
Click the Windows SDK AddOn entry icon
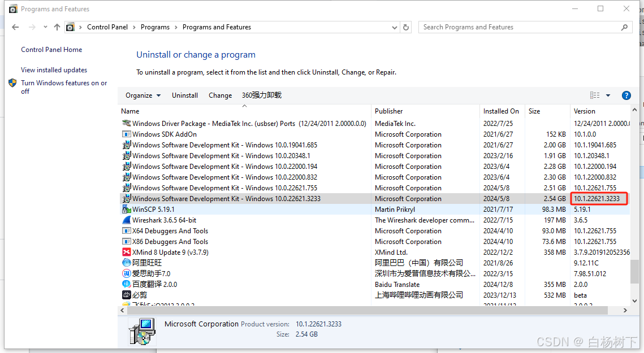127,134
